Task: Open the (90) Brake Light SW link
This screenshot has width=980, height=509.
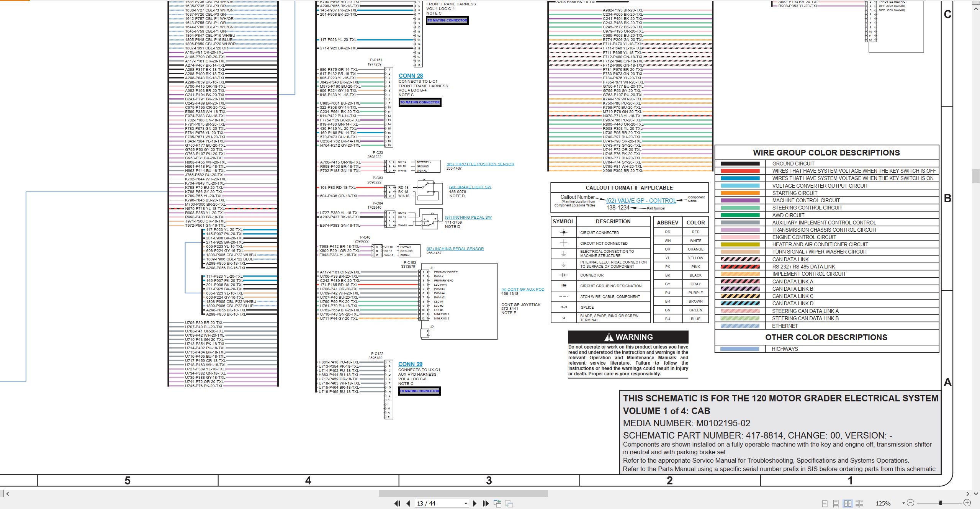Action: click(470, 187)
